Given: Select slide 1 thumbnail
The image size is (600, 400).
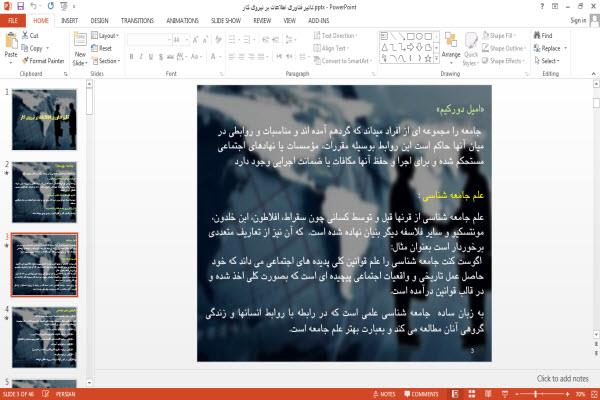Looking at the screenshot, I should click(44, 119).
